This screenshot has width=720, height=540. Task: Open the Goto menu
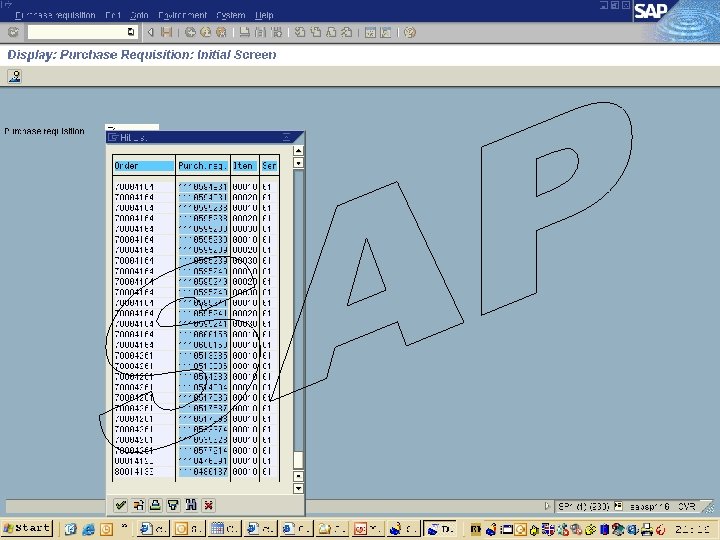coord(139,15)
